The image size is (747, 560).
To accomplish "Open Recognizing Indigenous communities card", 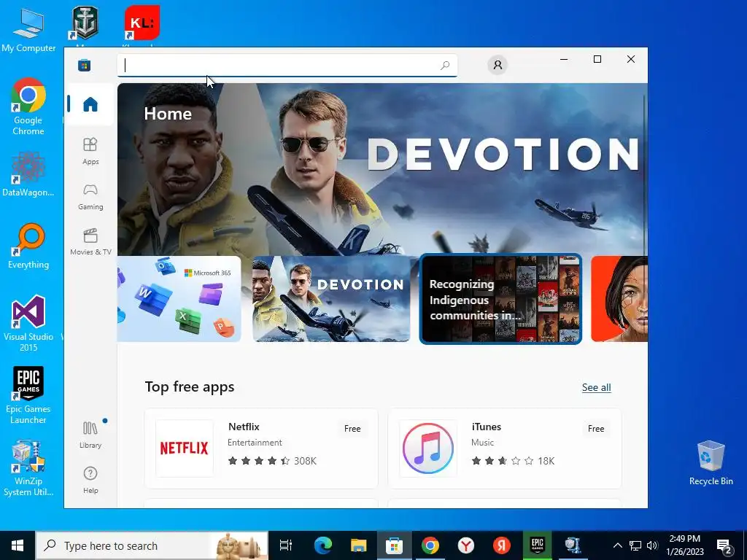I will tap(500, 299).
